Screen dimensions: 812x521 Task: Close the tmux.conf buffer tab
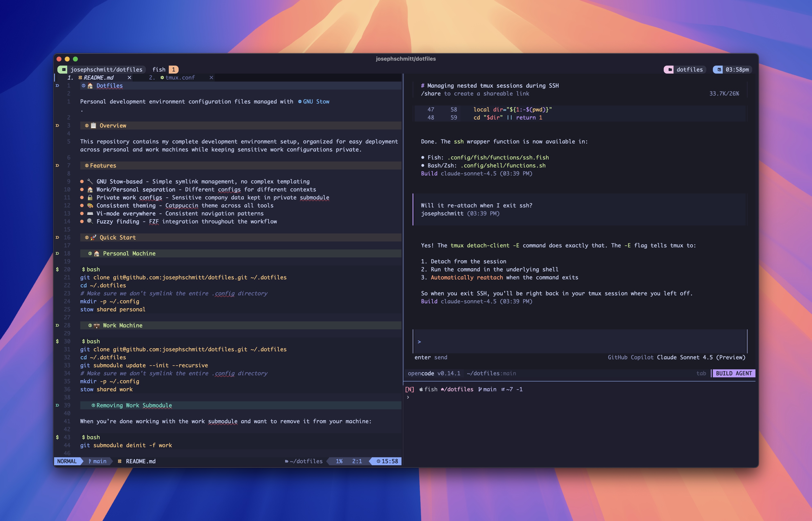point(211,77)
